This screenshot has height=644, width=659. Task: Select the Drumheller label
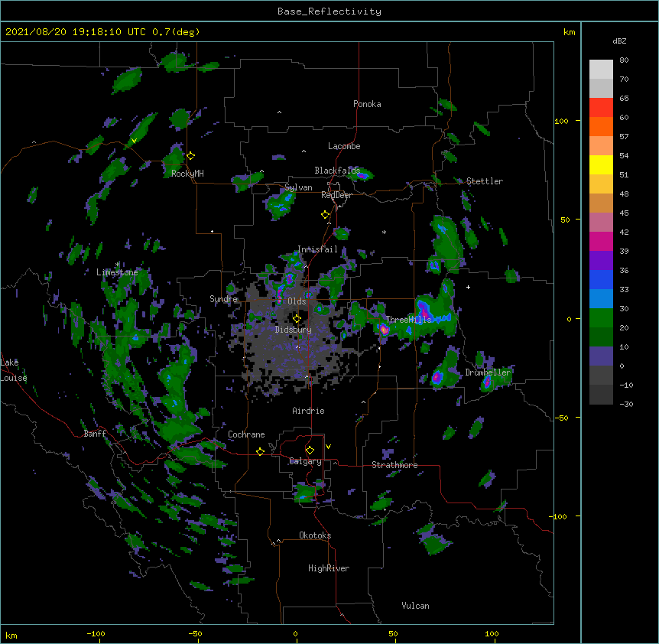488,372
